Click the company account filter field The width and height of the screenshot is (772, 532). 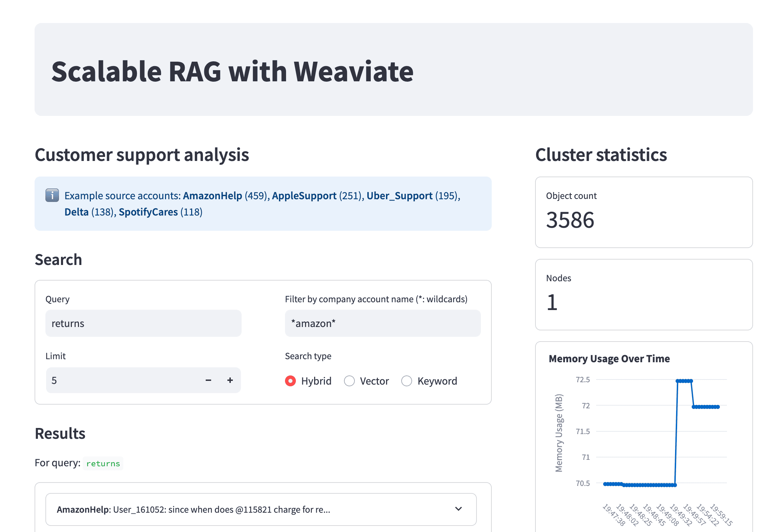382,324
